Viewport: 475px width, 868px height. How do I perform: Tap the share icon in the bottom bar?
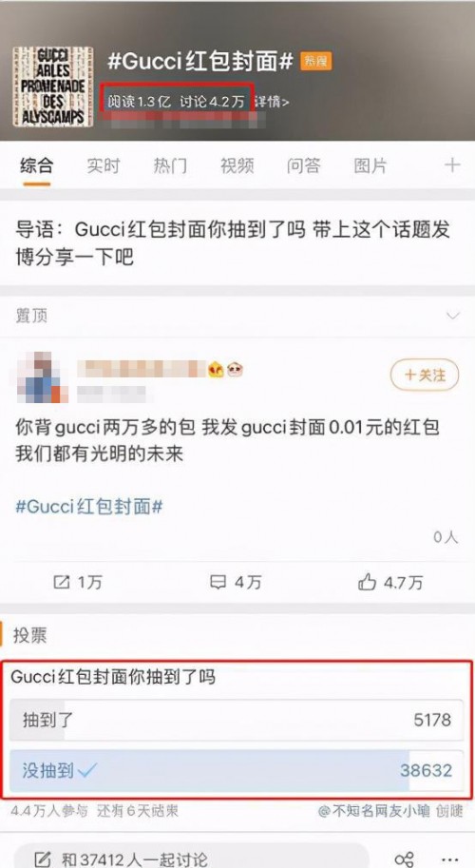[x=404, y=858]
